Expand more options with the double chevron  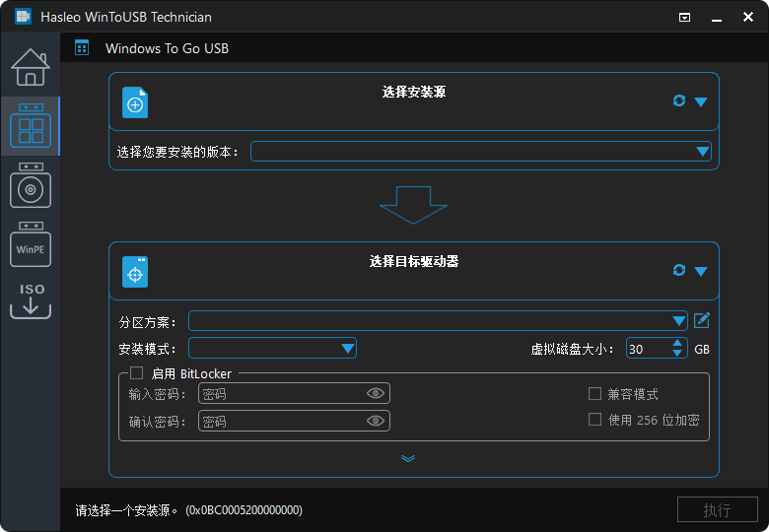click(x=408, y=458)
